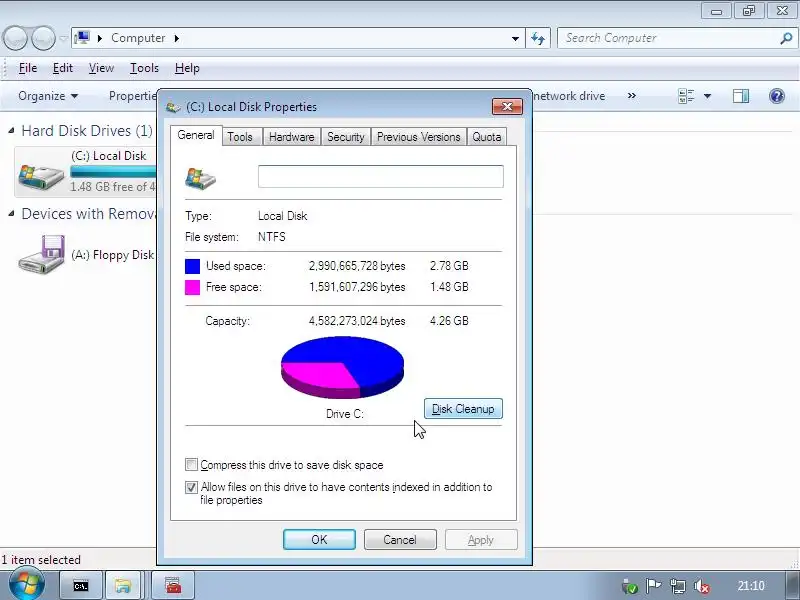Open the Edit menu
The image size is (800, 600).
point(63,68)
